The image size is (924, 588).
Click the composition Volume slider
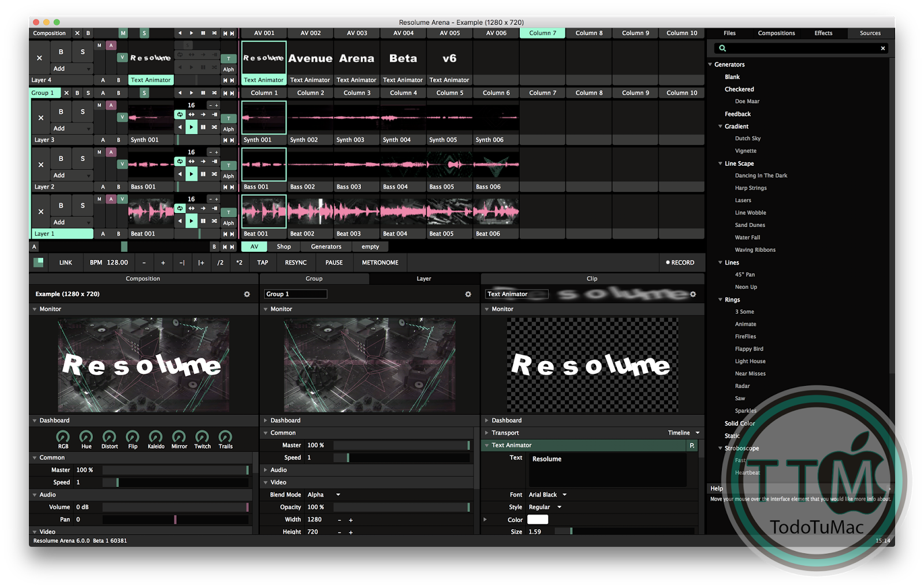pyautogui.click(x=176, y=507)
